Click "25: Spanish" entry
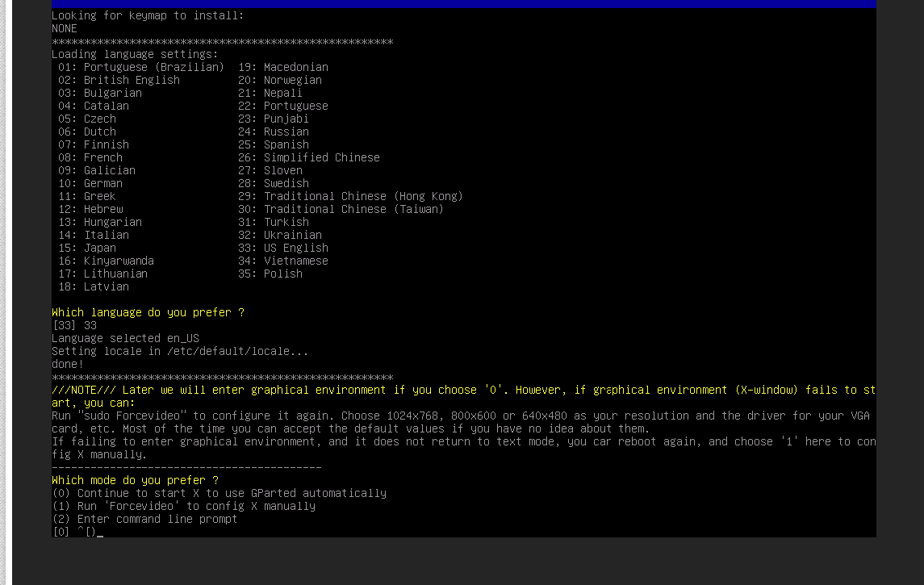Screen dimensions: 924x585 point(274,145)
